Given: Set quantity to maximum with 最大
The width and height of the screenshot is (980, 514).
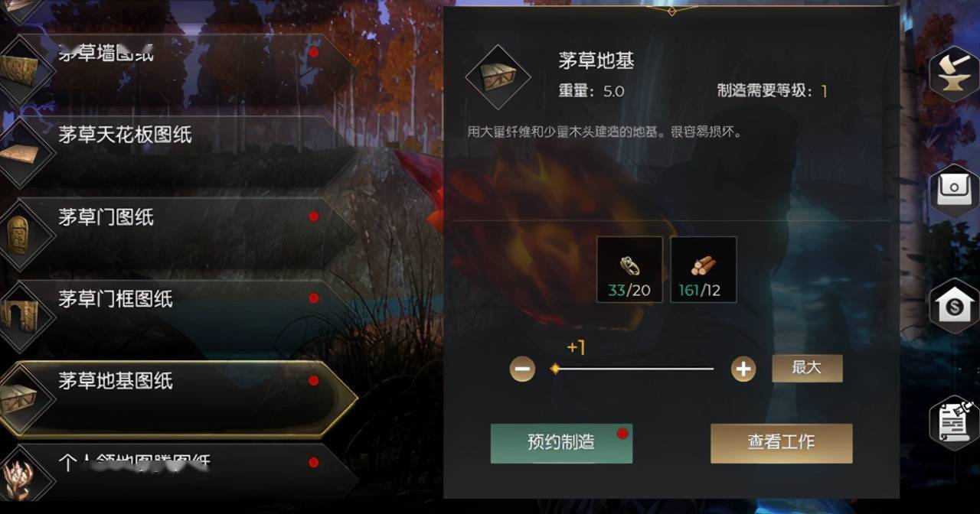Looking at the screenshot, I should pyautogui.click(x=807, y=368).
